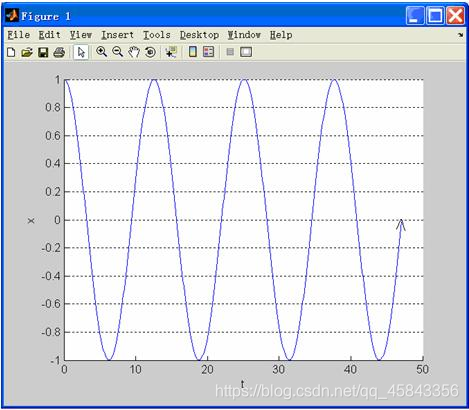The height and width of the screenshot is (410, 469).
Task: Click the y-axis tick label "-0.6"
Action: click(x=51, y=304)
